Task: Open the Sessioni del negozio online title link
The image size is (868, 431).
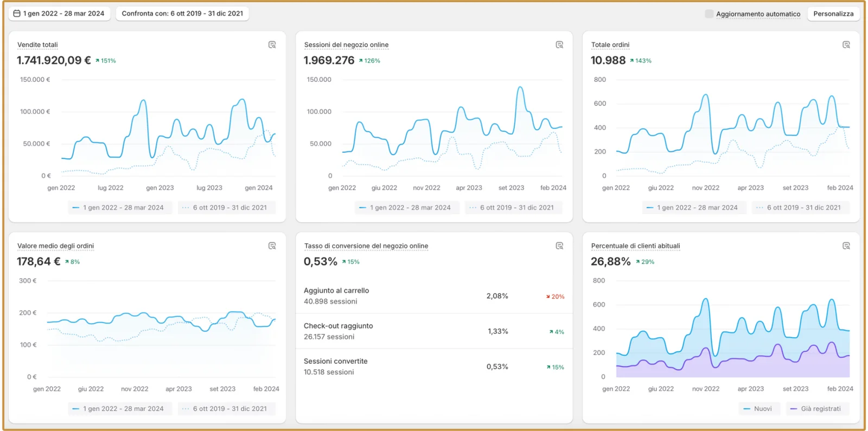Action: tap(346, 45)
